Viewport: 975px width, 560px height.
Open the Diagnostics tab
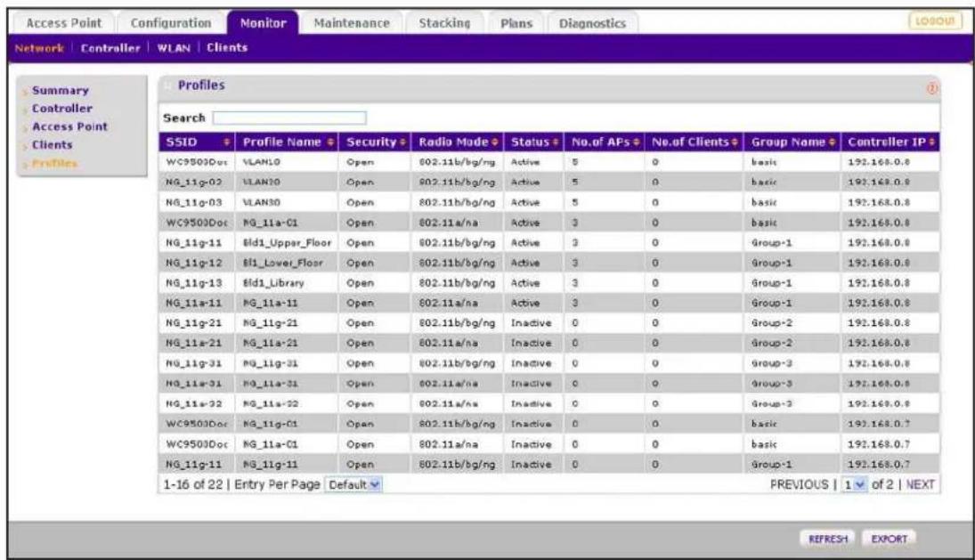(x=593, y=23)
